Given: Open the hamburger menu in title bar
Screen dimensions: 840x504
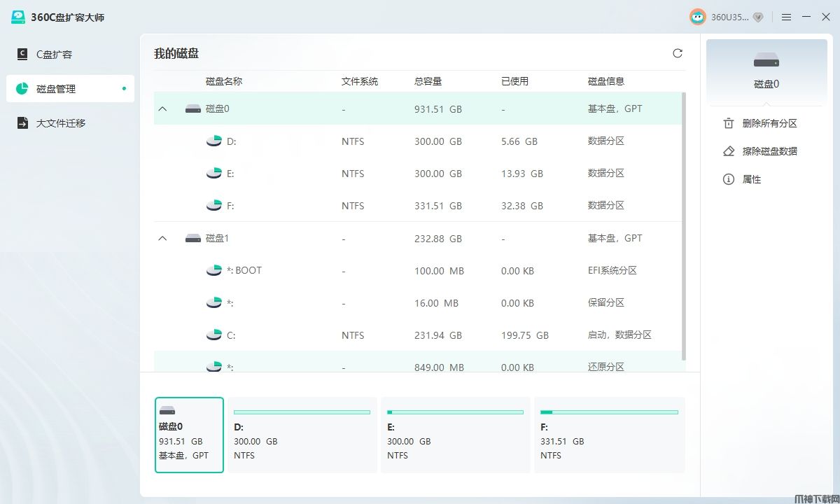Looking at the screenshot, I should point(786,17).
